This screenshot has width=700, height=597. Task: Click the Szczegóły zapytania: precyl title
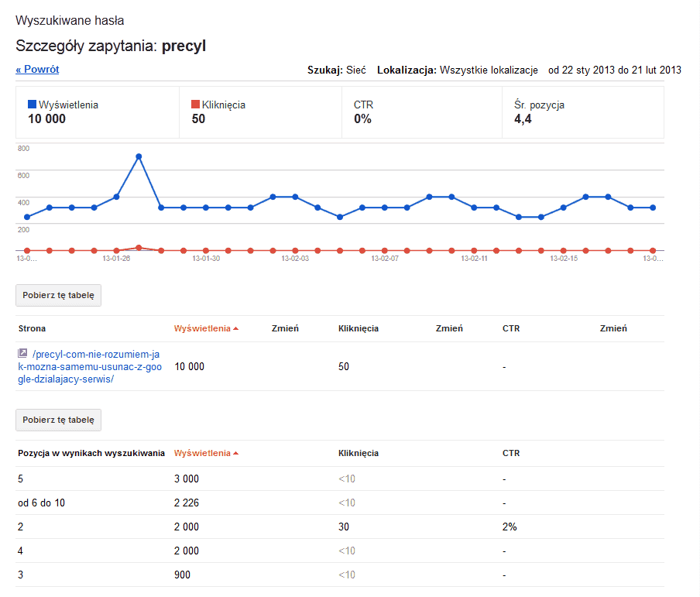[x=111, y=46]
